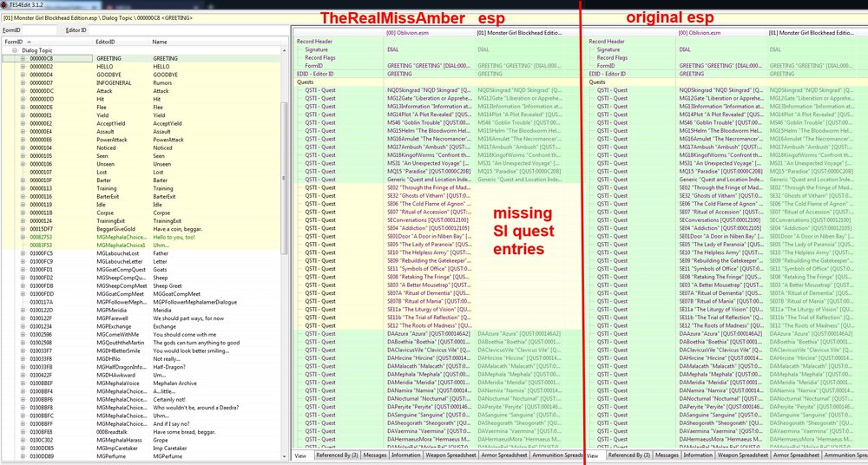Select the 'Hit' dialog topic row
The width and height of the screenshot is (868, 465).
pos(141,99)
